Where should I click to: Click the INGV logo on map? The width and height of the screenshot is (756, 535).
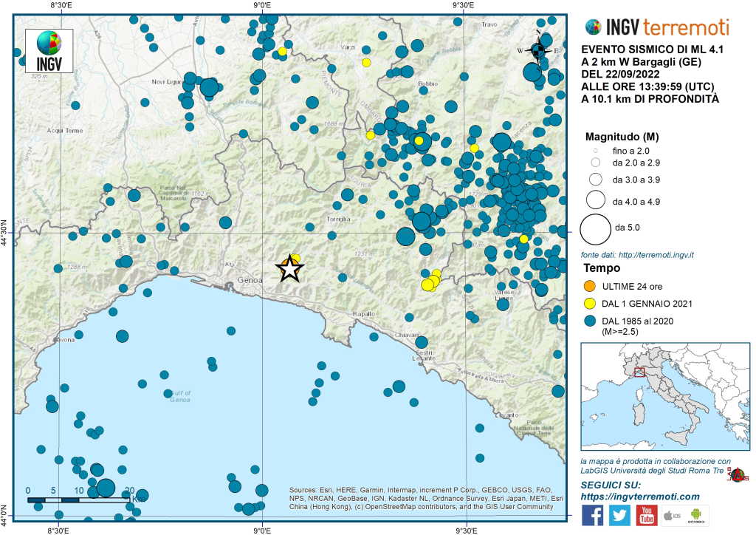pos(49,50)
